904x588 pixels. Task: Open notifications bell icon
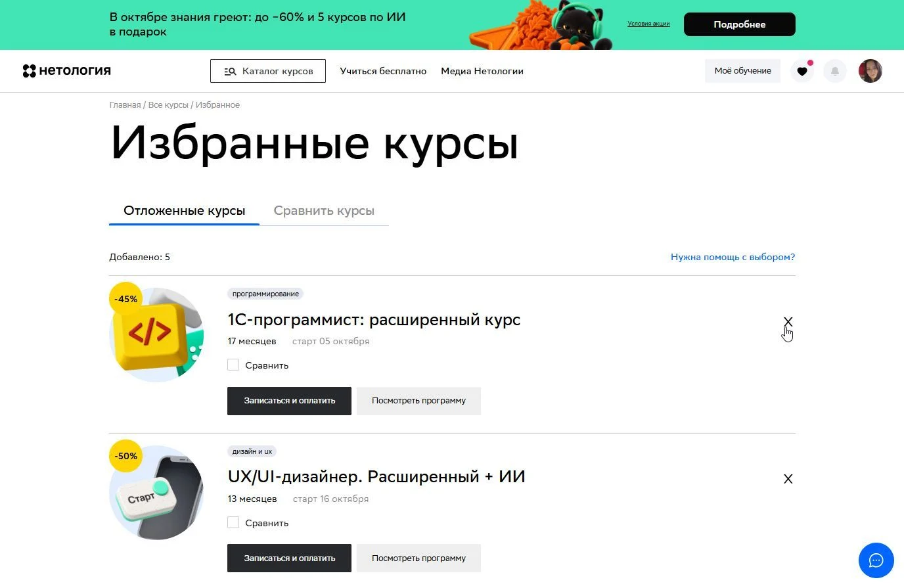pos(835,71)
